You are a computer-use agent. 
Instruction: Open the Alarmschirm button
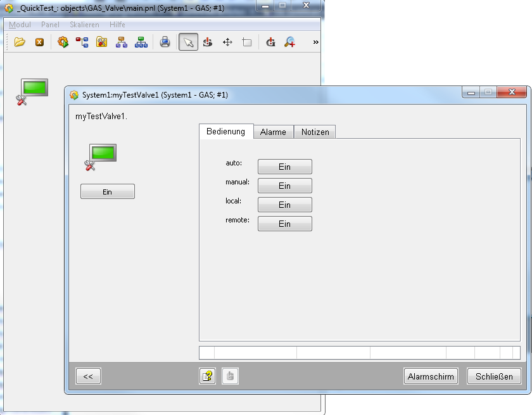coord(431,376)
